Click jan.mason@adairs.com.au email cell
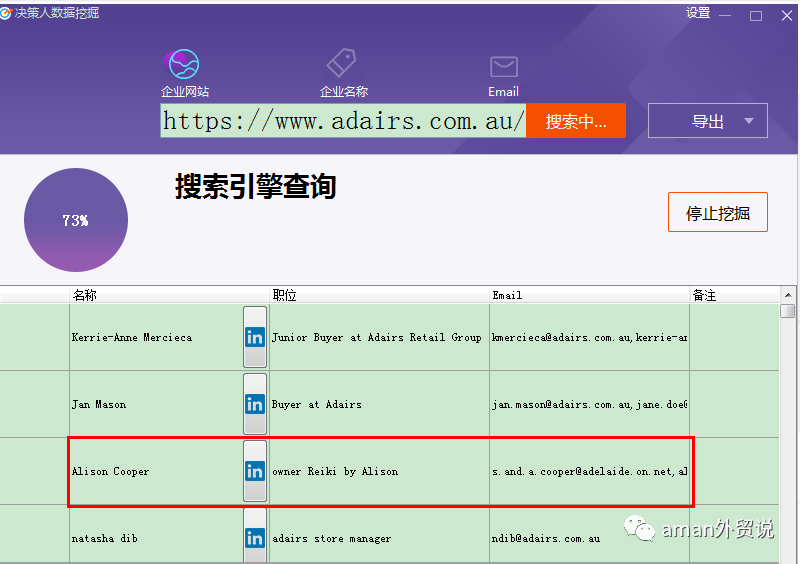The image size is (800, 564). click(589, 404)
